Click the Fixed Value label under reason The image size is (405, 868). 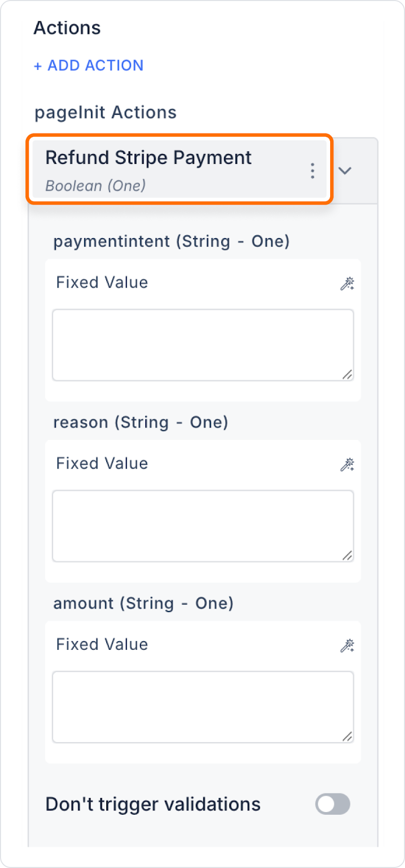102,464
